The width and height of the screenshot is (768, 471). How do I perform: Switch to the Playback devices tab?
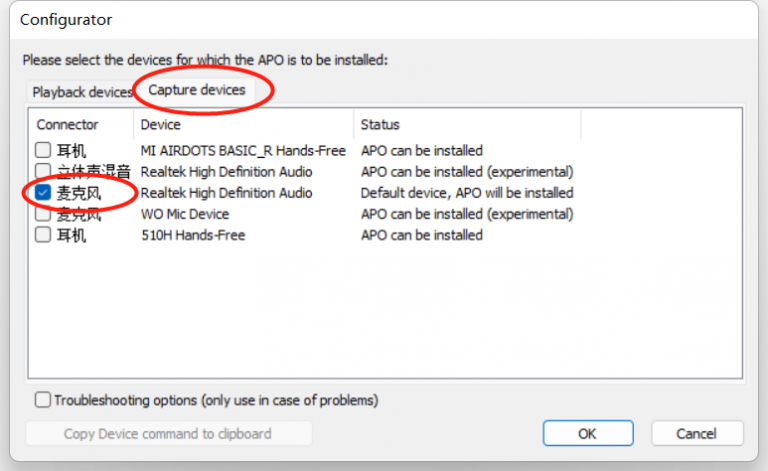coord(81,92)
